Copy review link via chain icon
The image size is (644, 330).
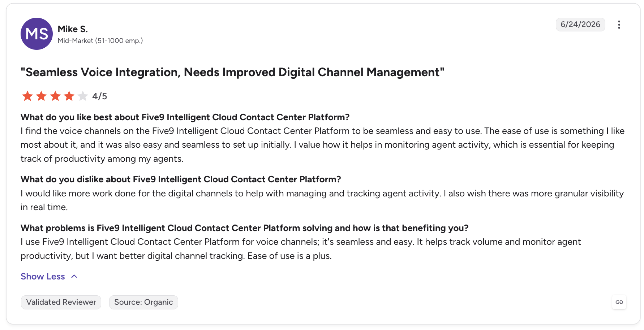(x=619, y=302)
